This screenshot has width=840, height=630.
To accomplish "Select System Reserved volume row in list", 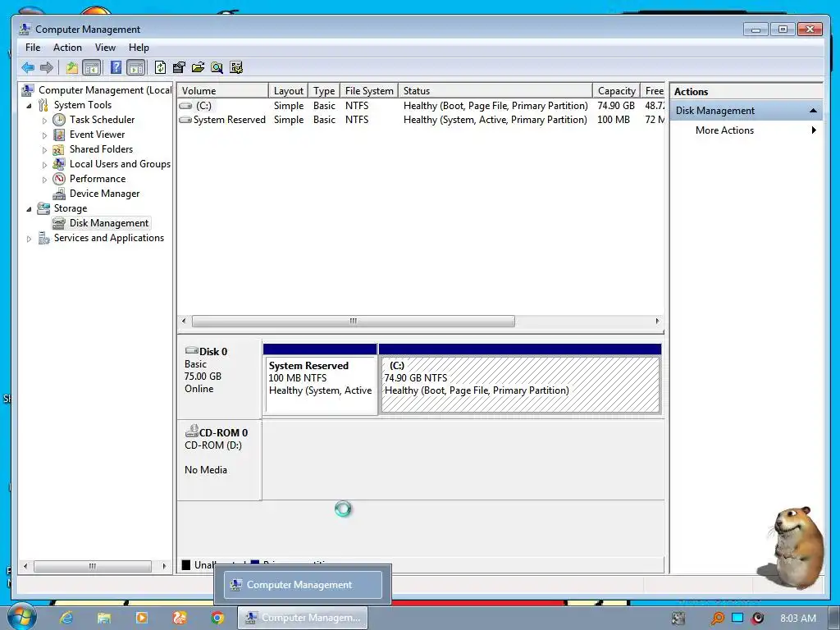I will (x=421, y=120).
